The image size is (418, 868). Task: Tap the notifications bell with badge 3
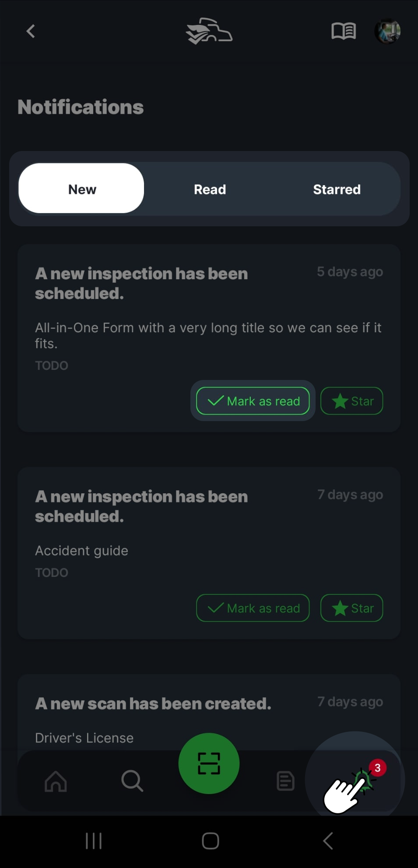click(x=364, y=780)
